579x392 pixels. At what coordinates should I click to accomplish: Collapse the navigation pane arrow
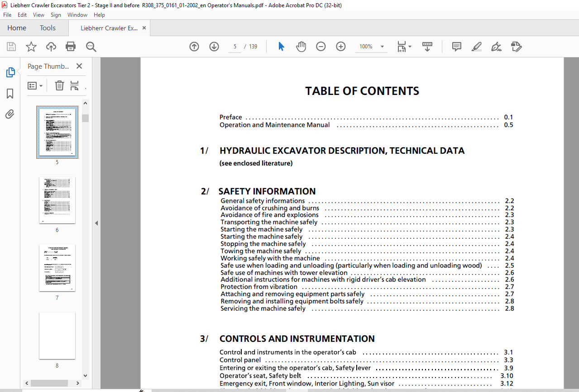[96, 223]
